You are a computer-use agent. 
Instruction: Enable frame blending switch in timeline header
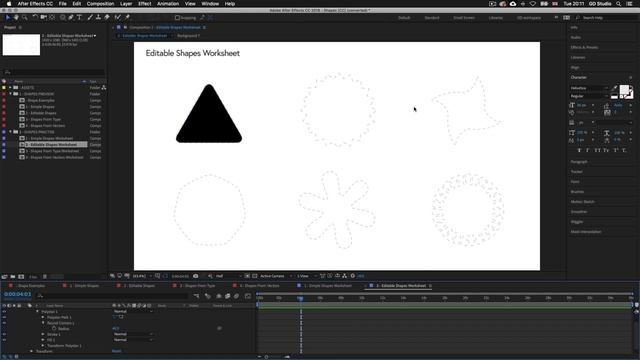pos(227,296)
